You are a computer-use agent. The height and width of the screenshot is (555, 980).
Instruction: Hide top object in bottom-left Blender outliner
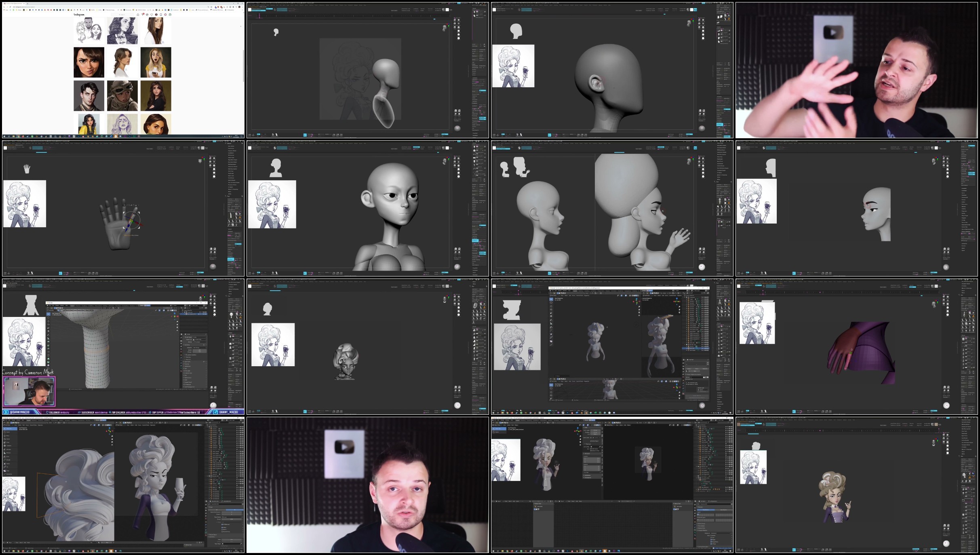(x=239, y=429)
